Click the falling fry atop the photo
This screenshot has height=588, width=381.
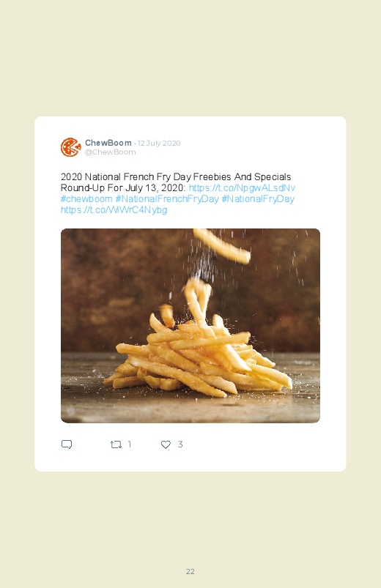point(222,245)
